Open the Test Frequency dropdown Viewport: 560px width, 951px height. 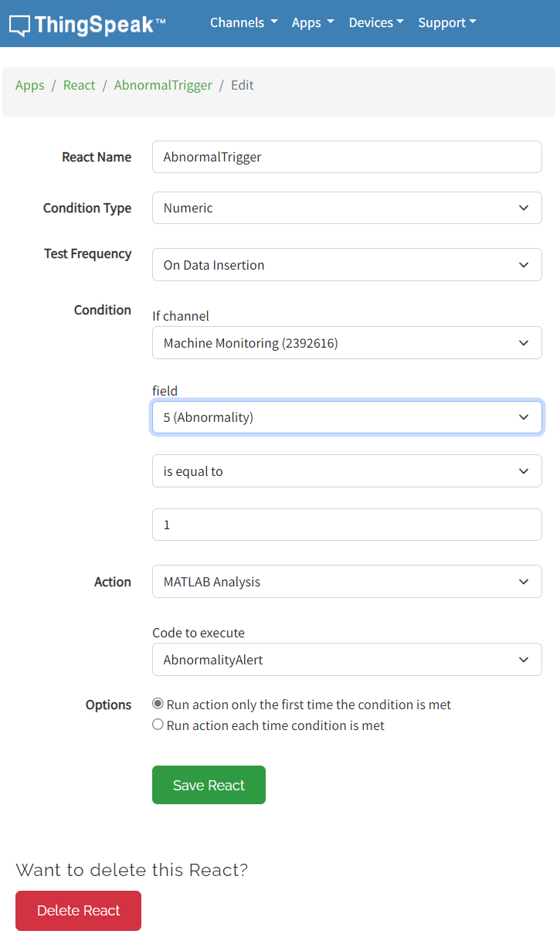click(347, 265)
